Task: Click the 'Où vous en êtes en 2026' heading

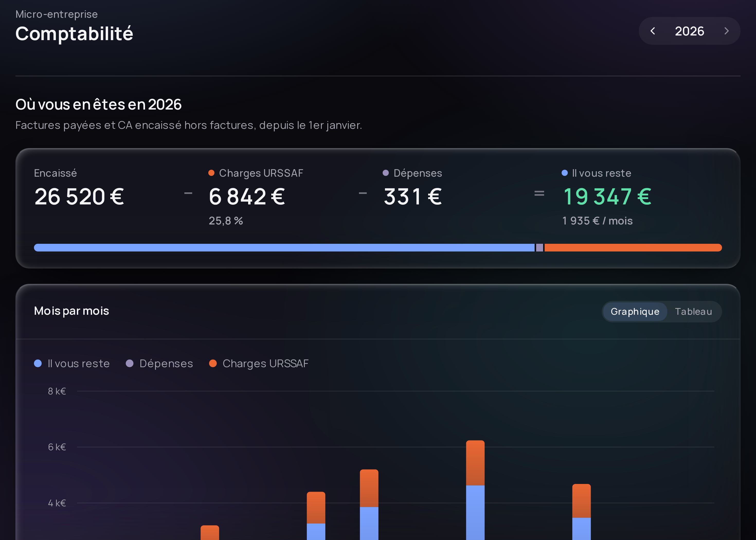Action: tap(98, 104)
